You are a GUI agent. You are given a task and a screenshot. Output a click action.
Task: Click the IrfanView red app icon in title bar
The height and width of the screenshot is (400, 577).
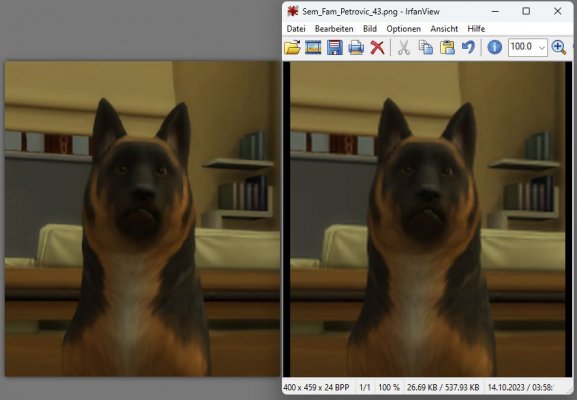(293, 11)
